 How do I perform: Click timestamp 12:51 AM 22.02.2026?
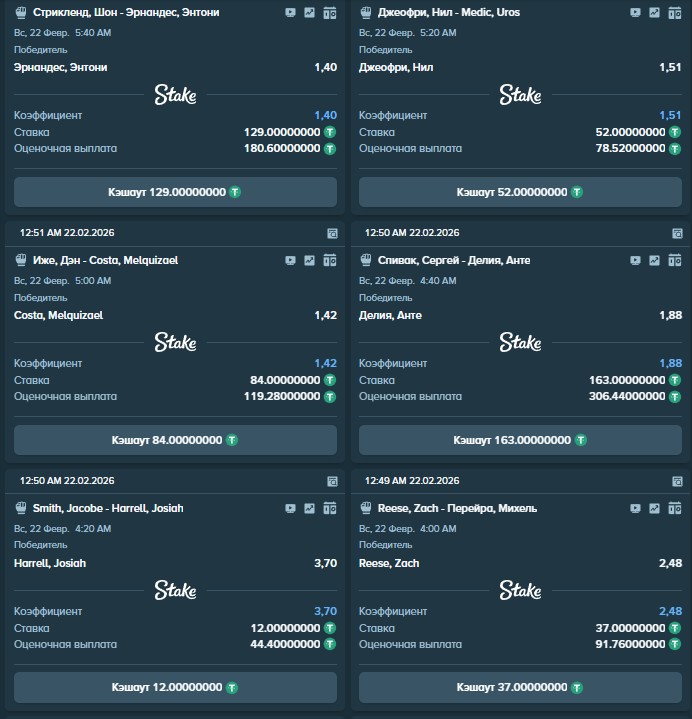(x=67, y=233)
